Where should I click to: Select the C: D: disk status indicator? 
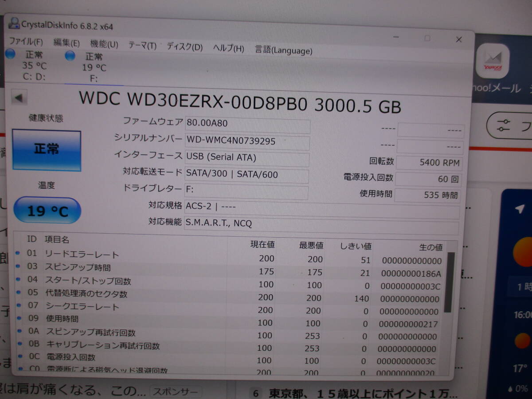(28, 65)
